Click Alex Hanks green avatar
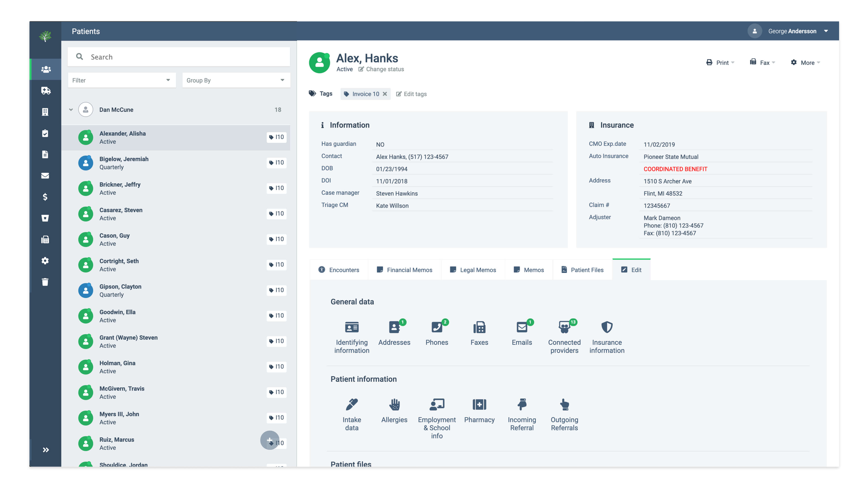This screenshot has height=488, width=868. pyautogui.click(x=319, y=63)
